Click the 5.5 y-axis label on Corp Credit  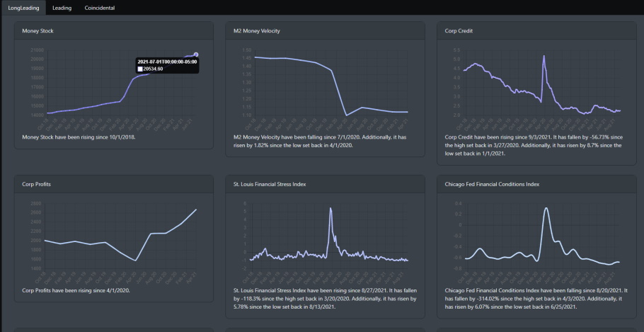(x=457, y=50)
